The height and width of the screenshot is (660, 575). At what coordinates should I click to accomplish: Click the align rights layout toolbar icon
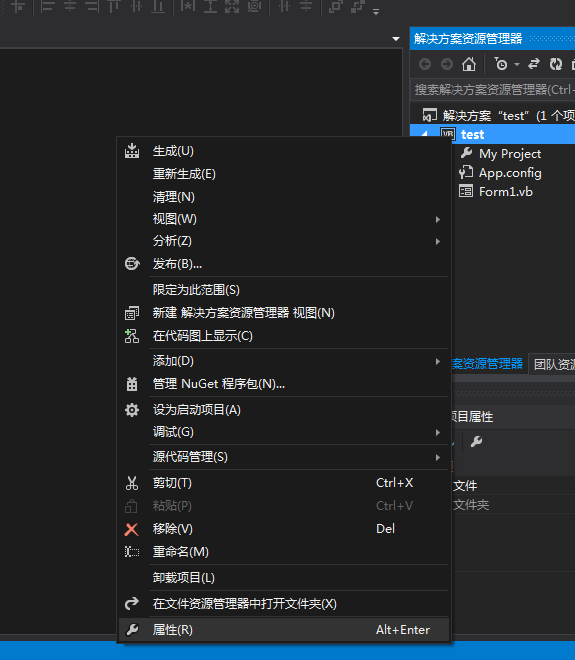(x=91, y=6)
